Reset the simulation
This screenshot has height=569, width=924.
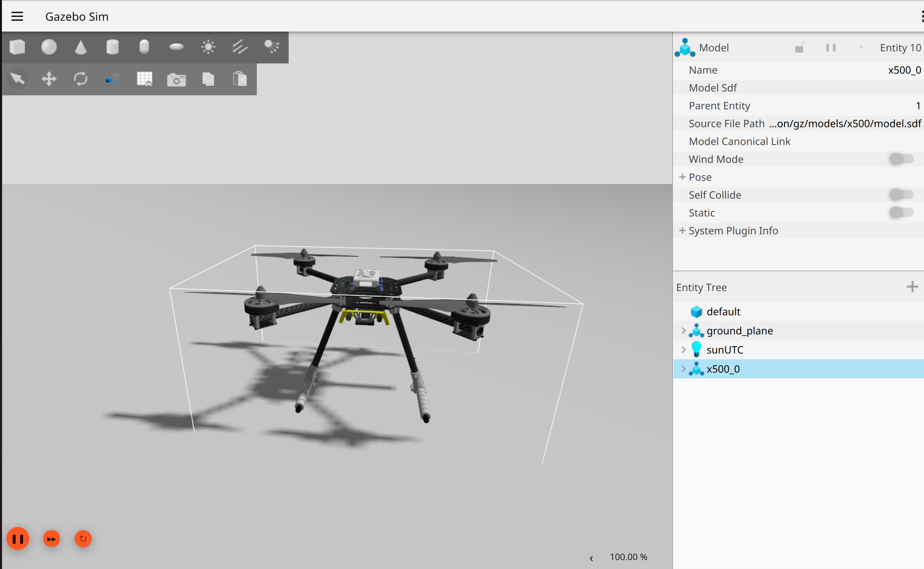[x=83, y=539]
